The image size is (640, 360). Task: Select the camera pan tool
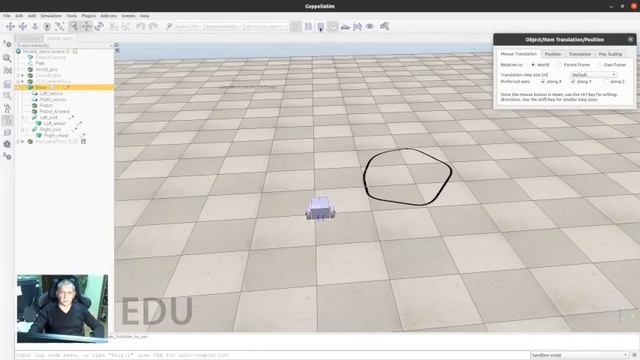click(x=10, y=27)
